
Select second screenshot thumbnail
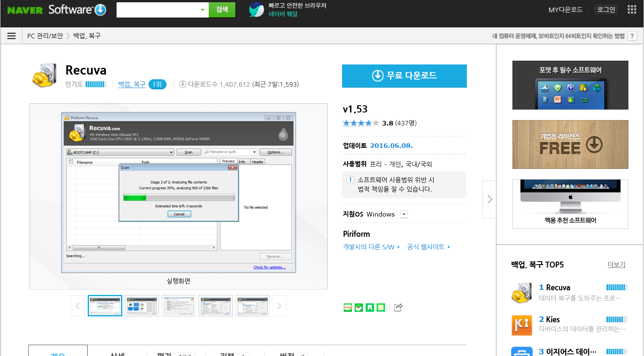142,306
